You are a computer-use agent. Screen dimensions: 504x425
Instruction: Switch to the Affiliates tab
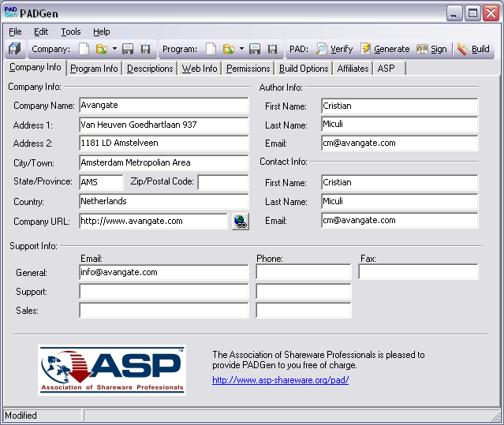[353, 69]
